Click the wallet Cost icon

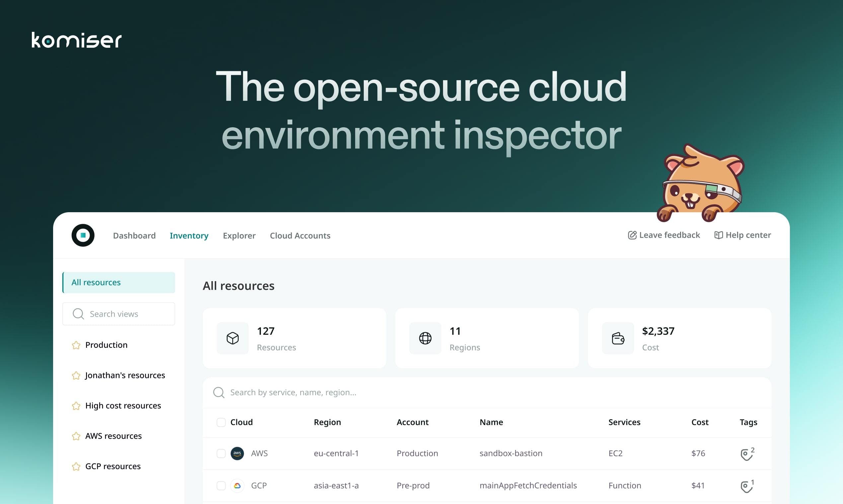click(x=618, y=338)
